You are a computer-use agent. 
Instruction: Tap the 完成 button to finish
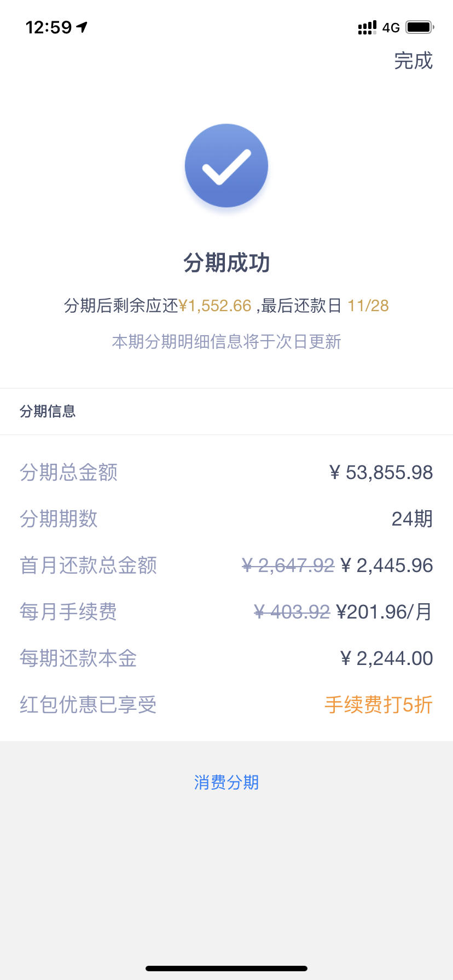point(414,61)
